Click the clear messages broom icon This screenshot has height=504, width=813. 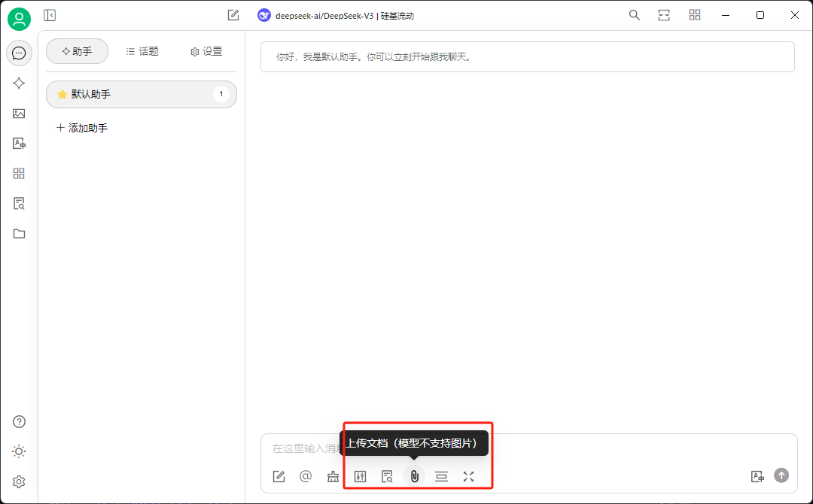333,477
